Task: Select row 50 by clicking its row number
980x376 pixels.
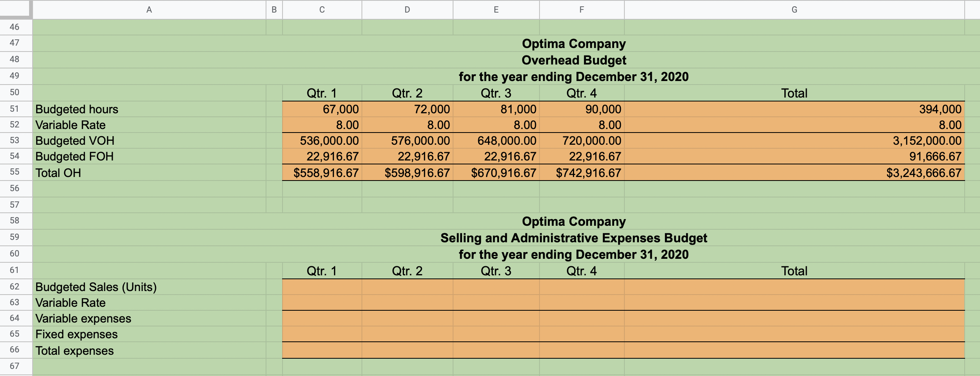Action: [16, 93]
